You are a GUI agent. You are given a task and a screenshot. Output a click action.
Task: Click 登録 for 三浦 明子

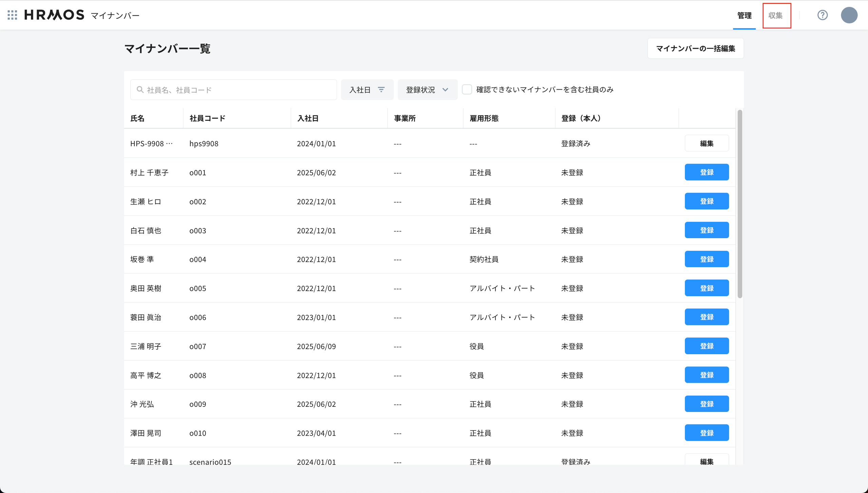(x=707, y=346)
